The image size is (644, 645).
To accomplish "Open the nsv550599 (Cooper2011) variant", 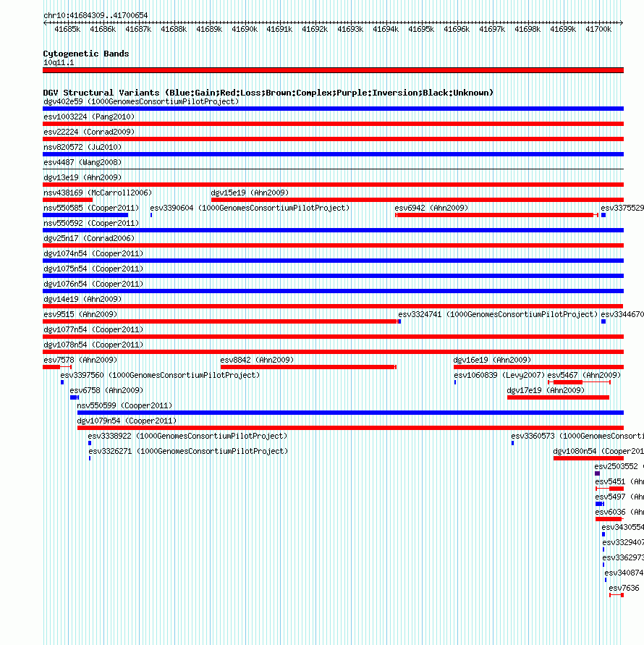I will point(124,405).
